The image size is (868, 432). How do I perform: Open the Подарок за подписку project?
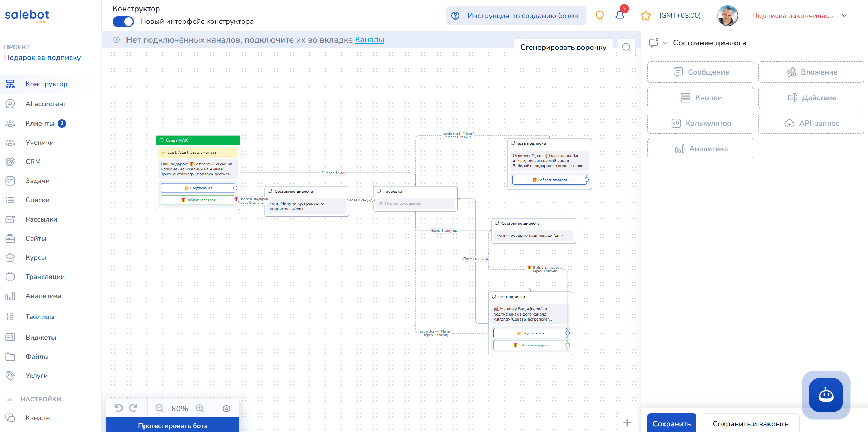click(42, 58)
